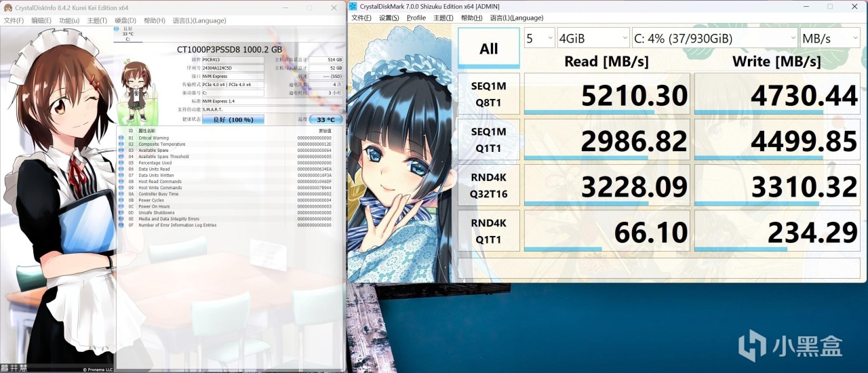Open the test count dropdown showing 5
Viewport: 868px width, 373px height.
[x=539, y=38]
